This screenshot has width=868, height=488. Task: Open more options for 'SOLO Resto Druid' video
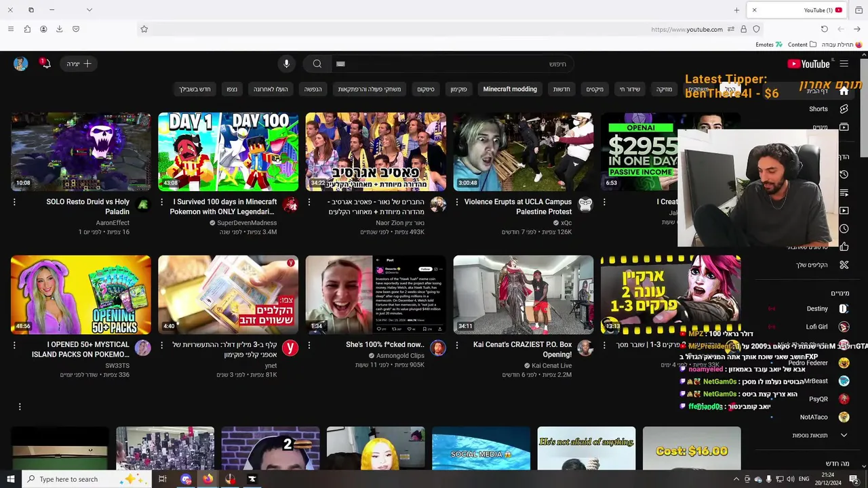[x=14, y=202]
